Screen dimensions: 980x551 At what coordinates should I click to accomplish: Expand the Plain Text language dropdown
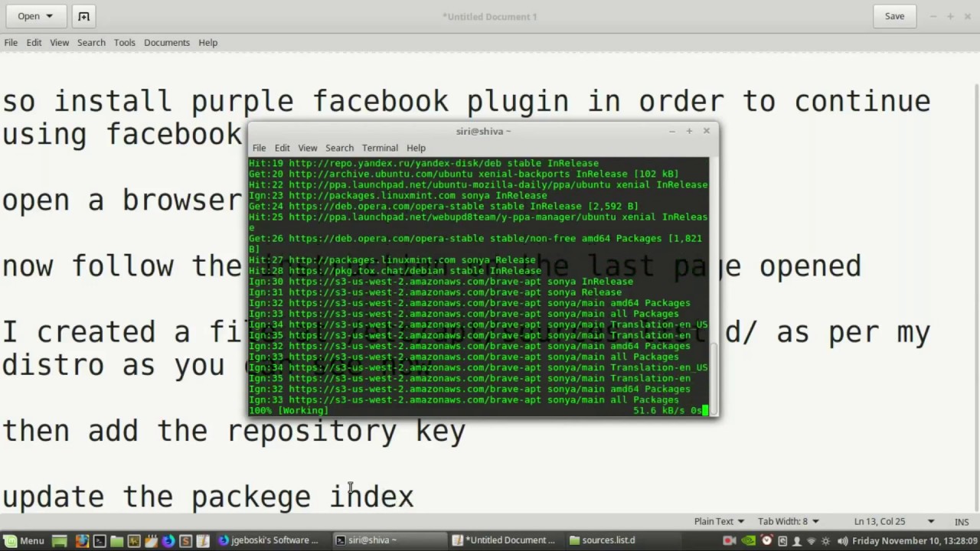[718, 521]
